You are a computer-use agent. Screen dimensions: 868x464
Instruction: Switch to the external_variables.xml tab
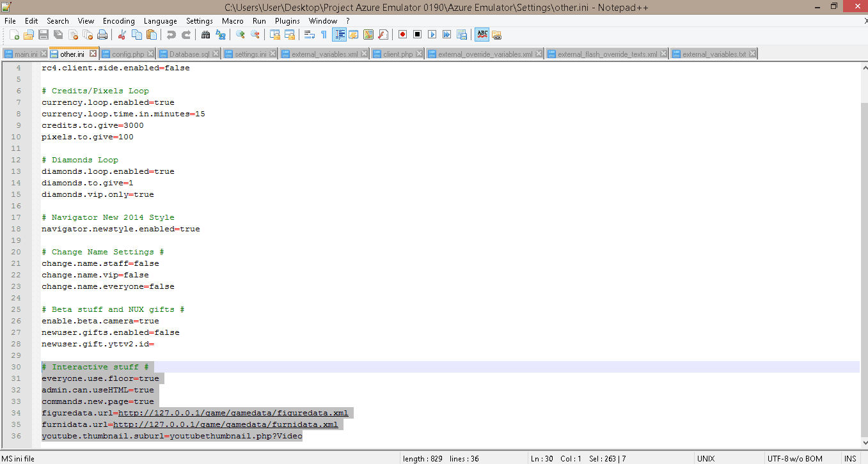pos(325,54)
